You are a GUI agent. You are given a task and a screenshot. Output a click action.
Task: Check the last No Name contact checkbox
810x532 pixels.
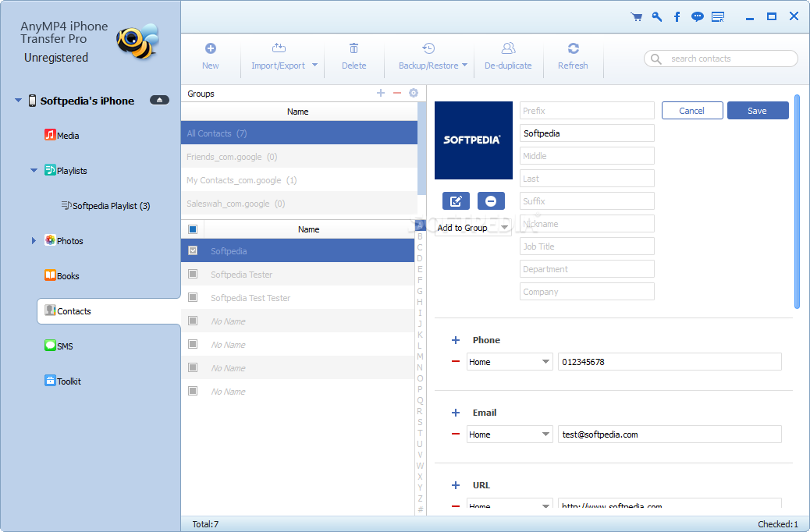pyautogui.click(x=193, y=391)
